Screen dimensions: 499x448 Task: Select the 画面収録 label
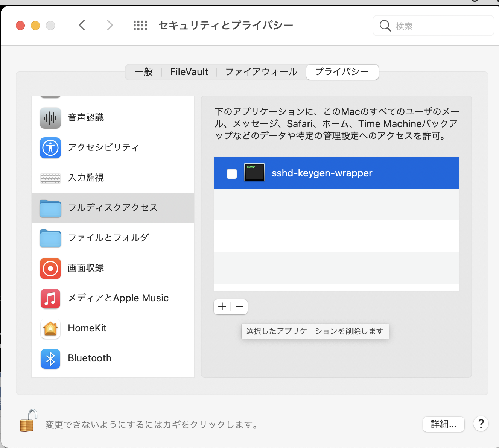click(x=86, y=268)
